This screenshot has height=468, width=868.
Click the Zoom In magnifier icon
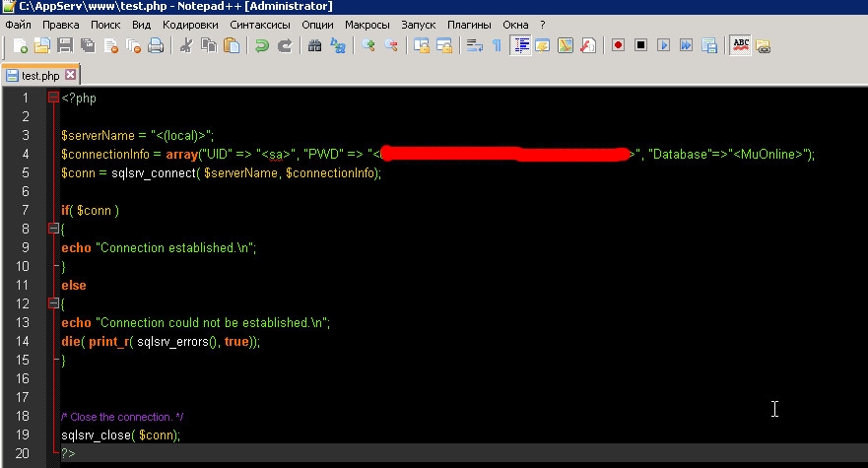(x=368, y=45)
